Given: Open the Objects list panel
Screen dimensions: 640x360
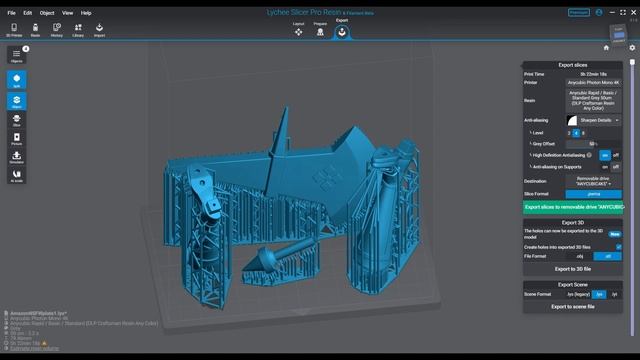Looking at the screenshot, I should (x=16, y=56).
